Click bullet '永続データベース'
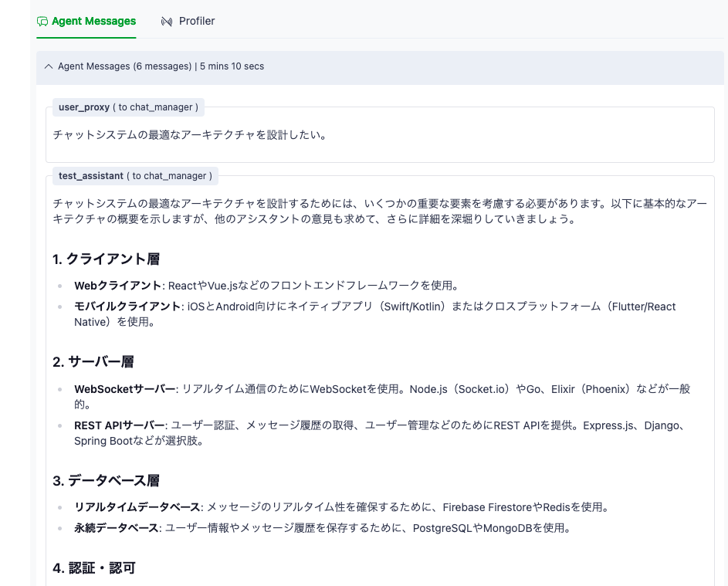The width and height of the screenshot is (728, 586). [x=116, y=528]
